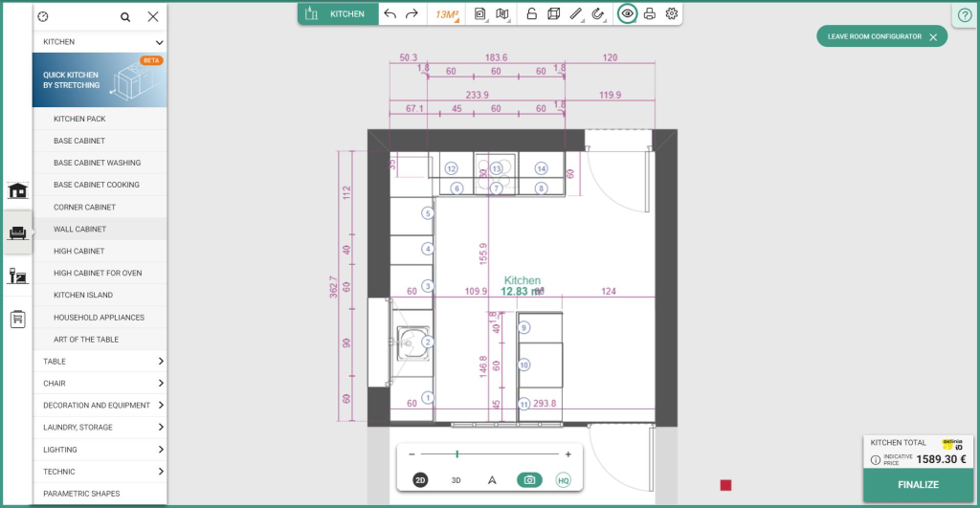Viewport: 980px width, 508px height.
Task: Open the shopping list sidebar icon
Action: click(x=17, y=319)
